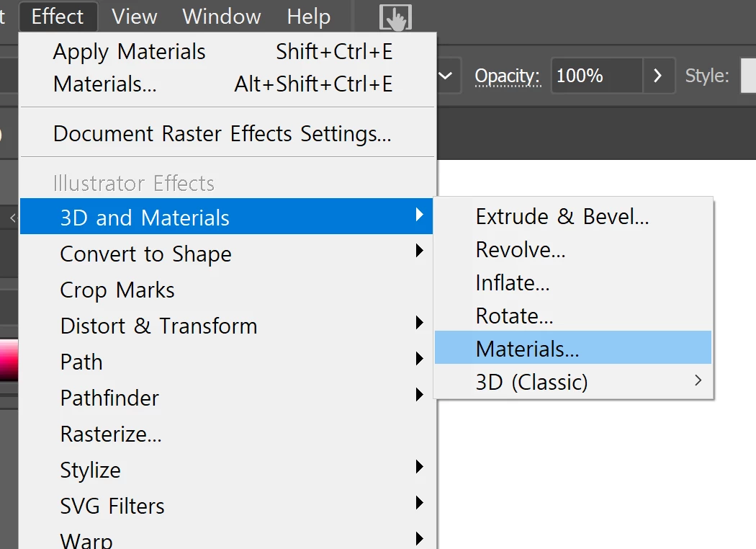Expand the Stylize submenu

[x=227, y=470]
